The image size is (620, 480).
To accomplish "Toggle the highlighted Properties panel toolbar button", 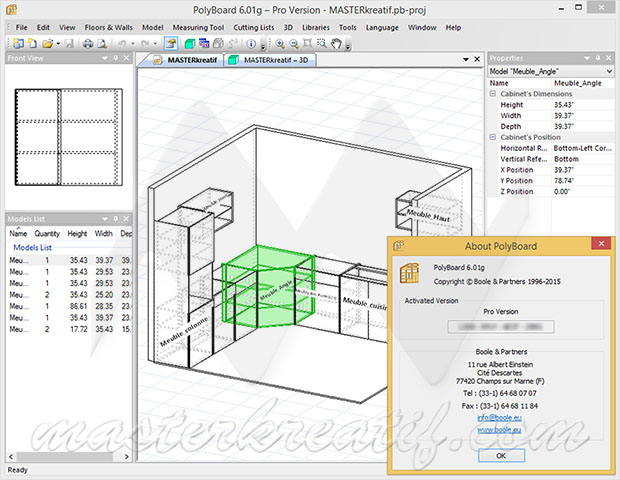I will coord(171,43).
